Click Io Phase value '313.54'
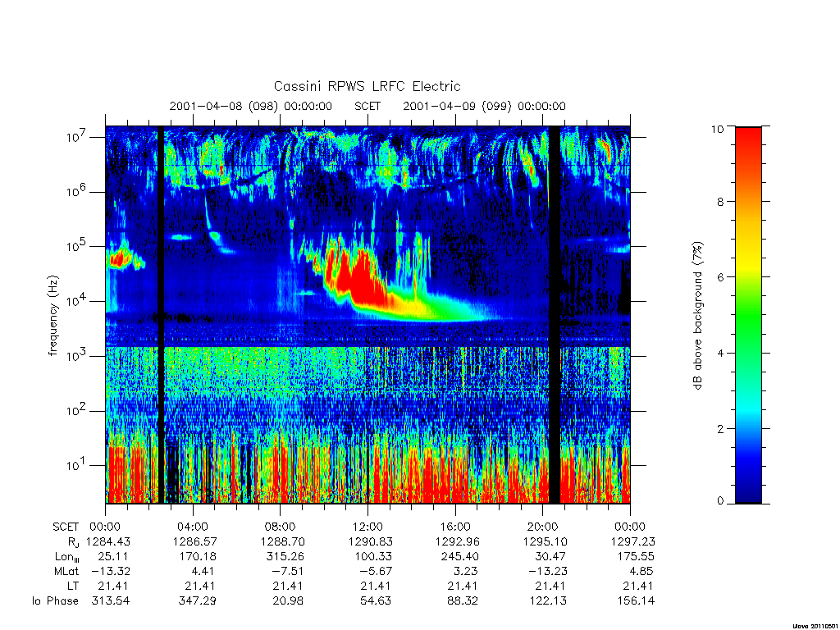 point(111,601)
